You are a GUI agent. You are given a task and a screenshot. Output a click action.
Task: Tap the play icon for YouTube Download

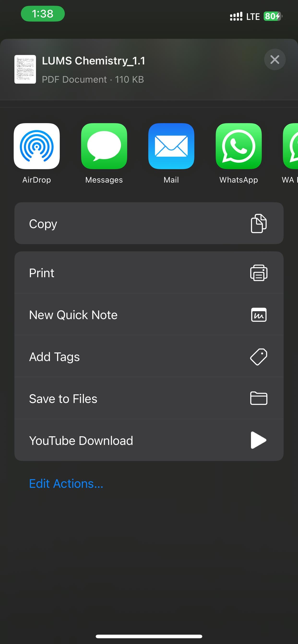coord(259,440)
